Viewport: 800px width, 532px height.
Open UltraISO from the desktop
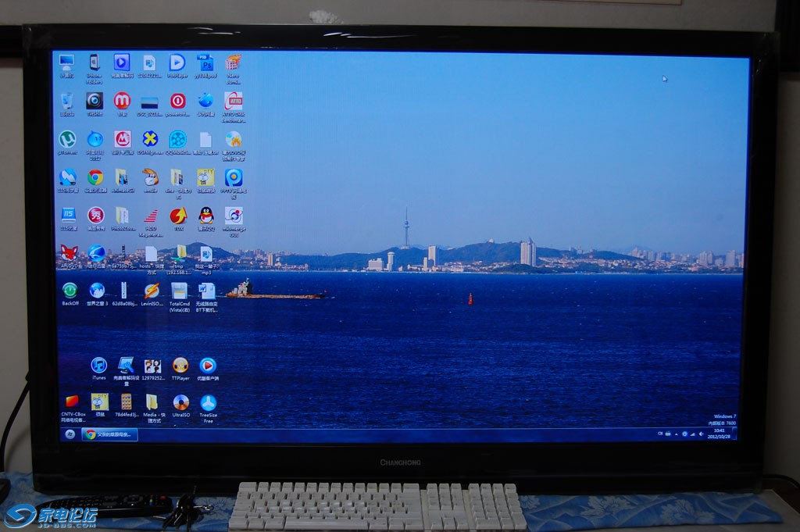pos(180,403)
